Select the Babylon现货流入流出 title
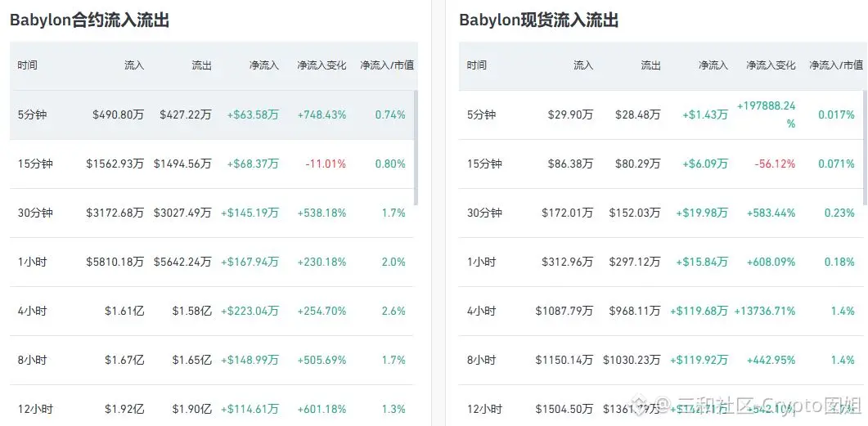 click(x=538, y=20)
